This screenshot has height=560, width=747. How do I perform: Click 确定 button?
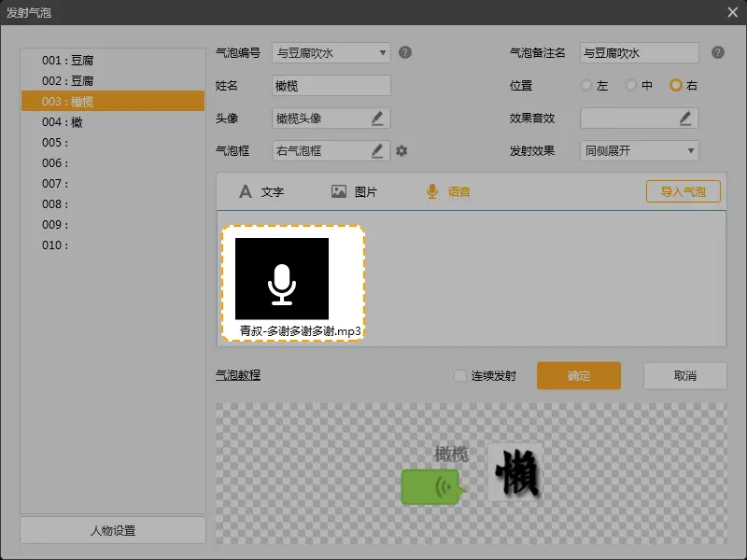coord(578,375)
